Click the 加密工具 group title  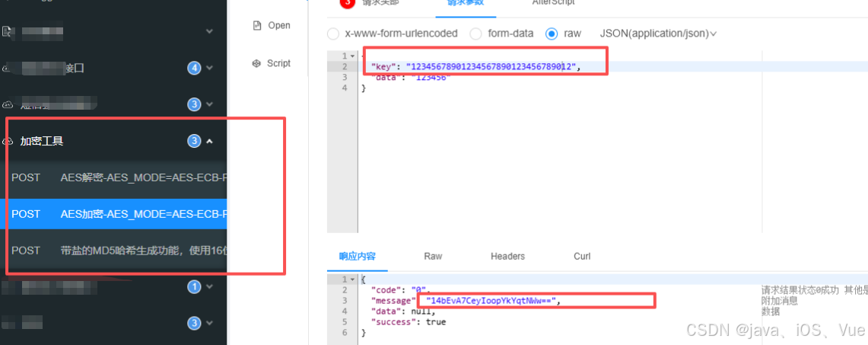(x=42, y=141)
